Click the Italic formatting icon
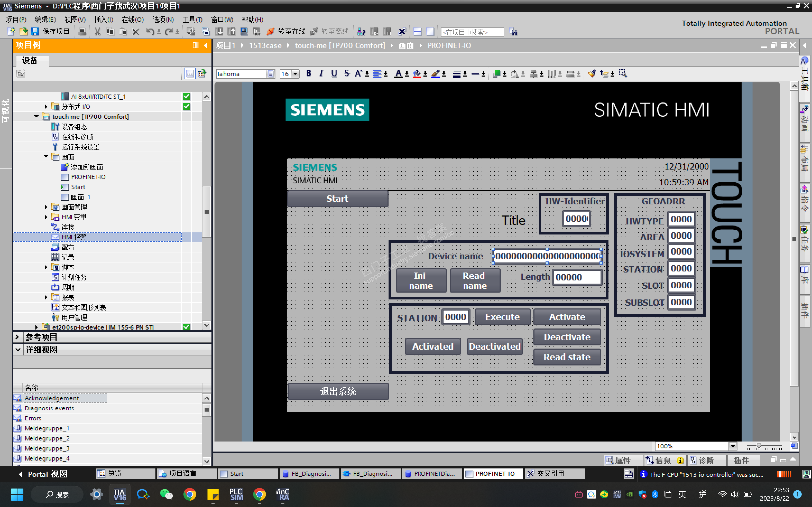The image size is (812, 507). (321, 73)
